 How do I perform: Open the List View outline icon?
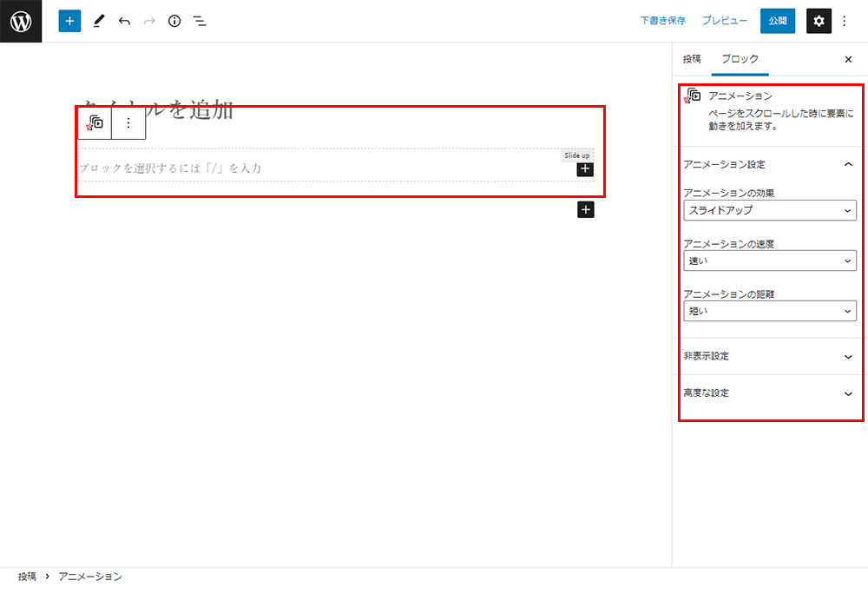[x=199, y=21]
